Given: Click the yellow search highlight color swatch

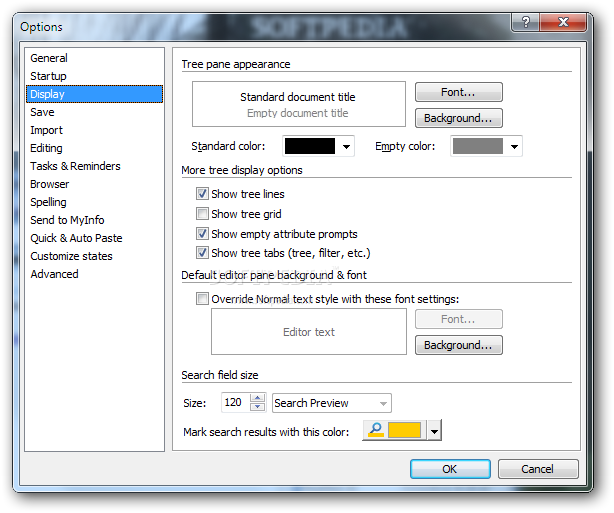Looking at the screenshot, I should click(x=405, y=430).
